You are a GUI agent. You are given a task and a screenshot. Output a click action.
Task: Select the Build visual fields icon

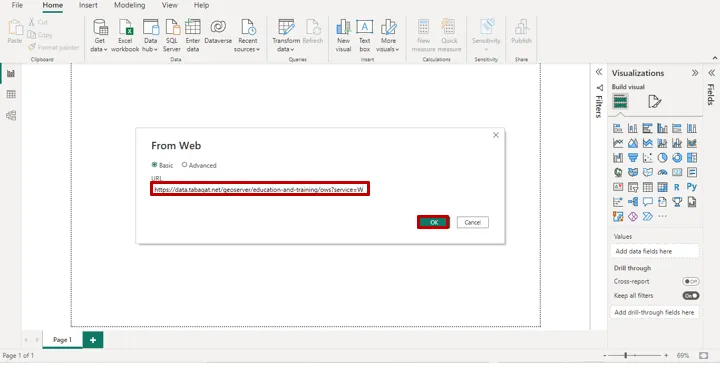pos(620,101)
